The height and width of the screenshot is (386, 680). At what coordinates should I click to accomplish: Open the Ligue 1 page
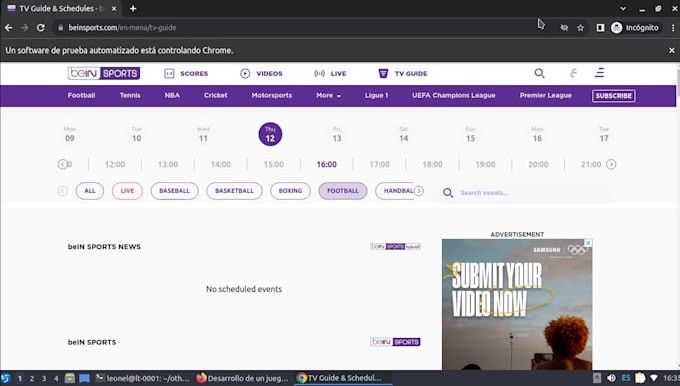click(x=376, y=95)
